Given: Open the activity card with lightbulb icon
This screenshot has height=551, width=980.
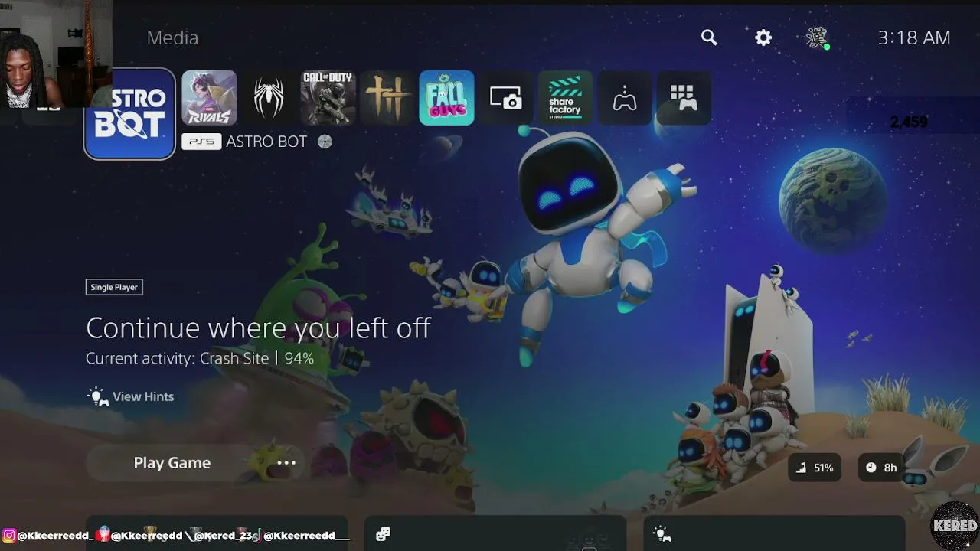Looking at the screenshot, I should click(x=774, y=533).
